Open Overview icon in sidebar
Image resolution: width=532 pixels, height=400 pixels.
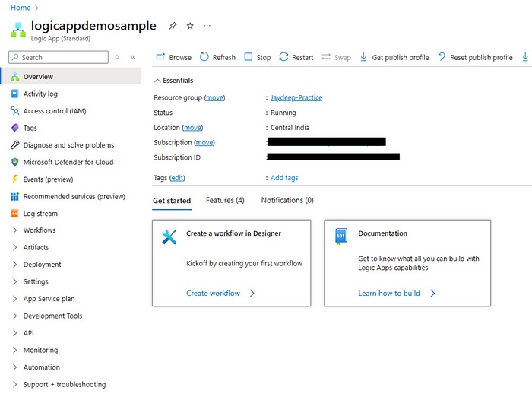14,76
